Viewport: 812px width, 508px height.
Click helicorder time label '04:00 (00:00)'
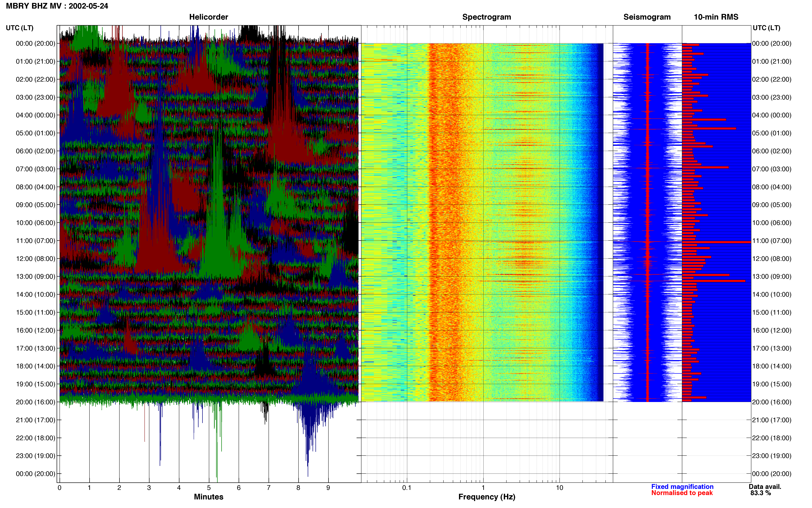click(36, 115)
